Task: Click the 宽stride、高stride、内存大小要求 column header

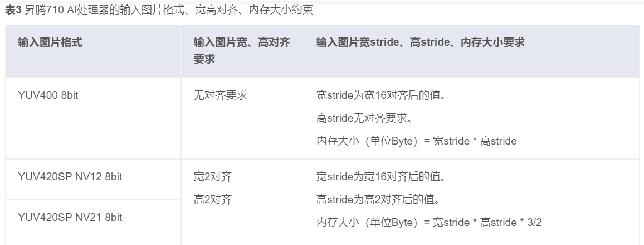Action: coord(420,42)
